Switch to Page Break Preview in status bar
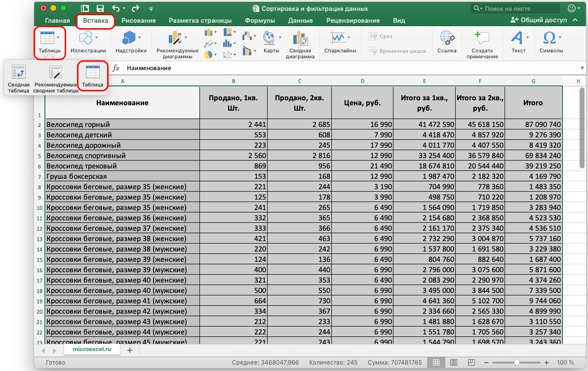 (x=471, y=363)
